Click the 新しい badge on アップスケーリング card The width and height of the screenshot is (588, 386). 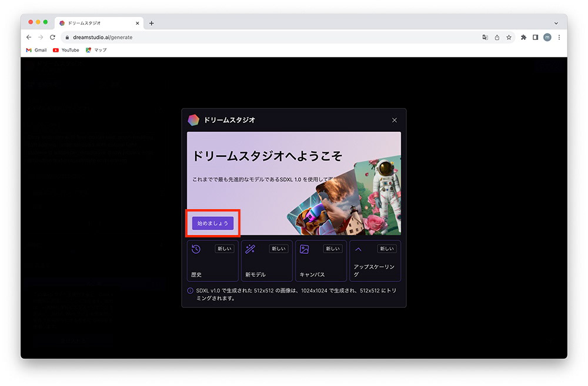pos(387,249)
